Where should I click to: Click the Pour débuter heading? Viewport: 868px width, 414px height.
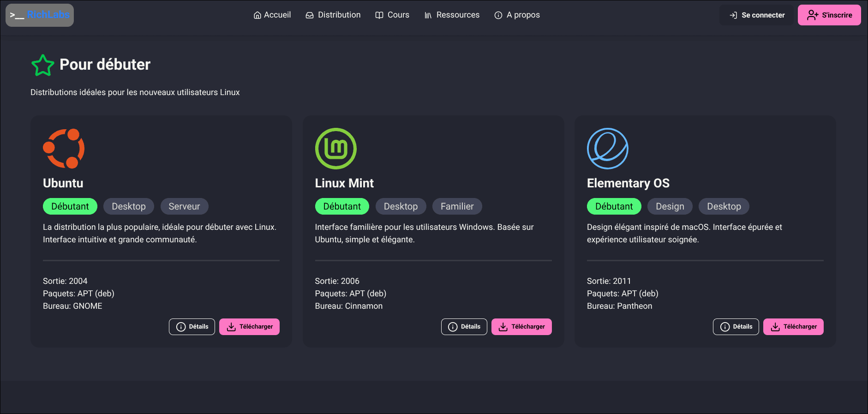(x=105, y=65)
